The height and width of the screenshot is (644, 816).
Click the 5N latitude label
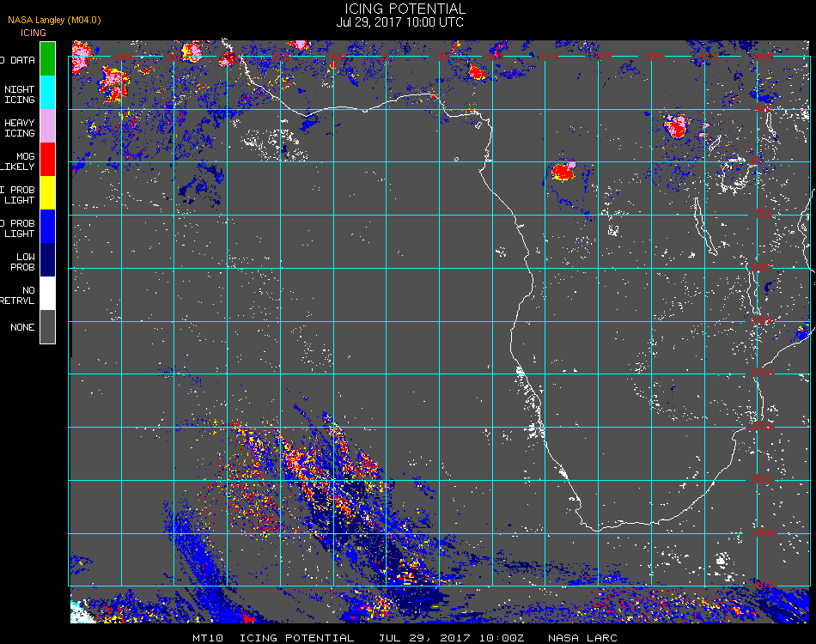pos(763,108)
